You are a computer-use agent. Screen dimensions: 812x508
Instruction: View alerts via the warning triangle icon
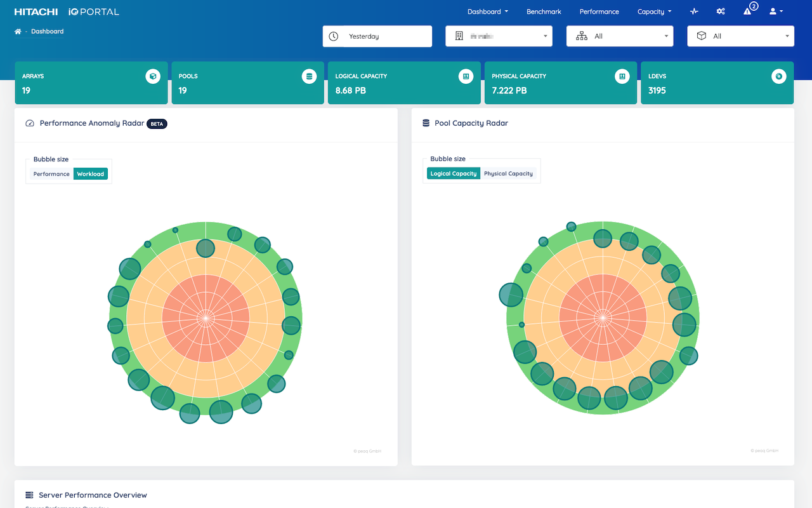[748, 11]
